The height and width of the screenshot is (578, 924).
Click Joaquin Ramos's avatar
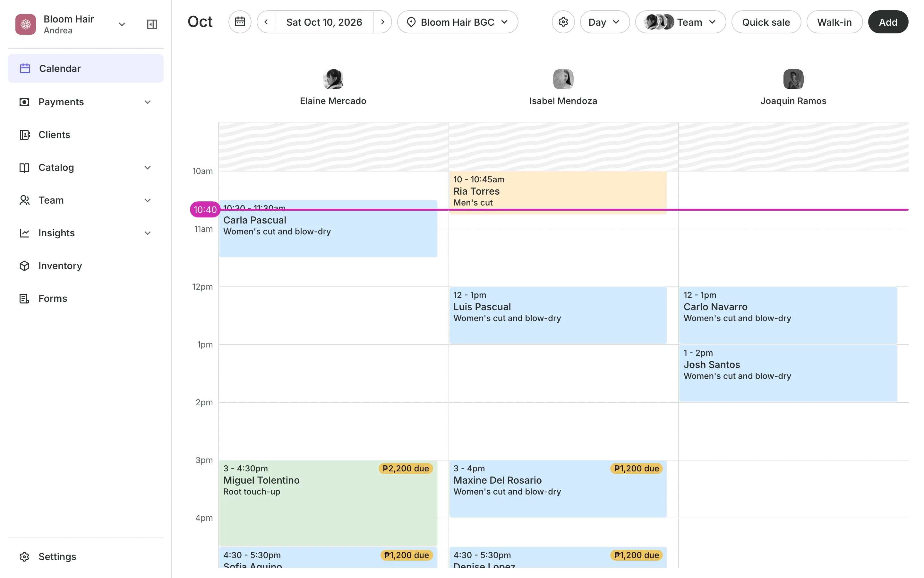click(x=793, y=79)
